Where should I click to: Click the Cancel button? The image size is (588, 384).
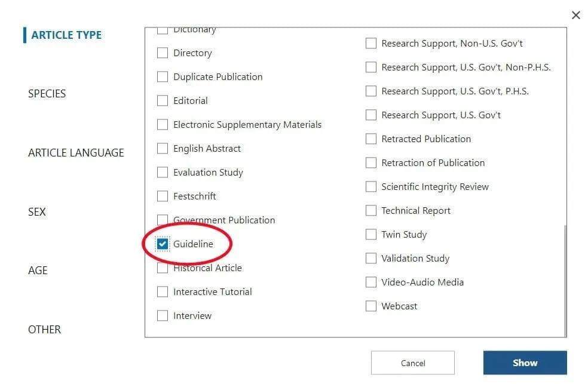point(413,363)
